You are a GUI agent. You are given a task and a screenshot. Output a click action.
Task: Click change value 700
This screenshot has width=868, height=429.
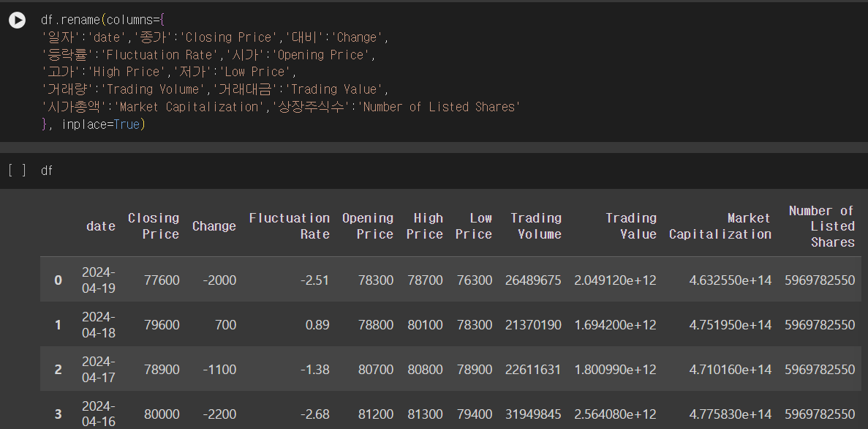pos(226,325)
